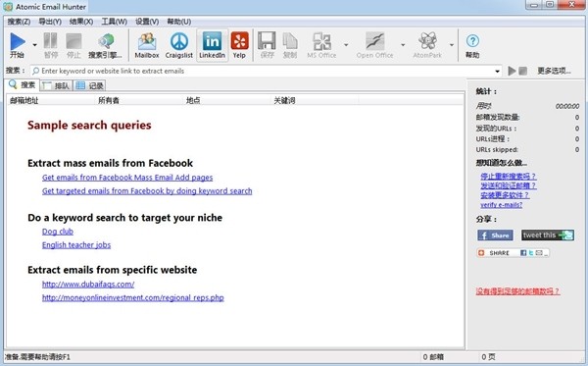Sort by 邮箱地址 column header
Screen dimensions: 588x366
[x=51, y=100]
